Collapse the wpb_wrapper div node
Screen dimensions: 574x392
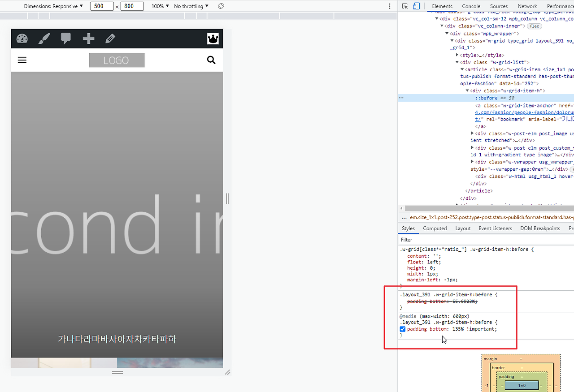coord(447,33)
